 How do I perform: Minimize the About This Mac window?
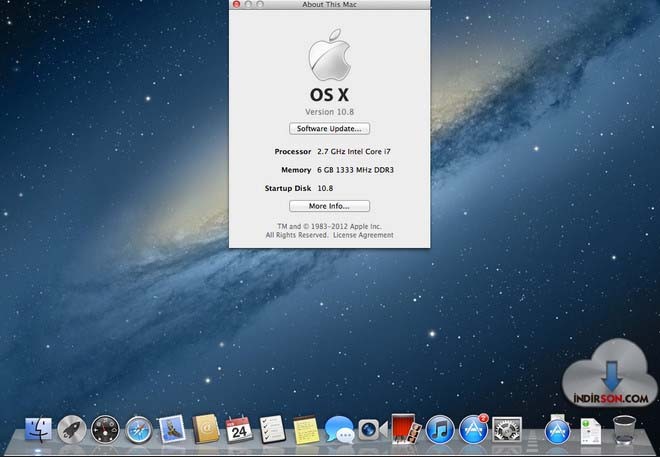[248, 4]
